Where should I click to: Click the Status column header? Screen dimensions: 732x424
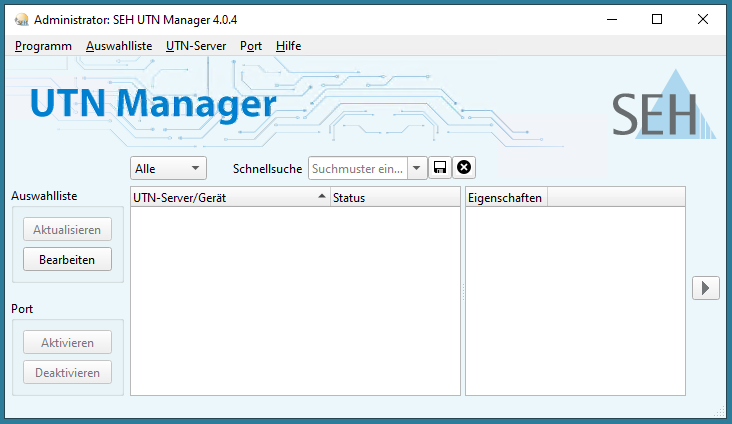click(x=395, y=198)
